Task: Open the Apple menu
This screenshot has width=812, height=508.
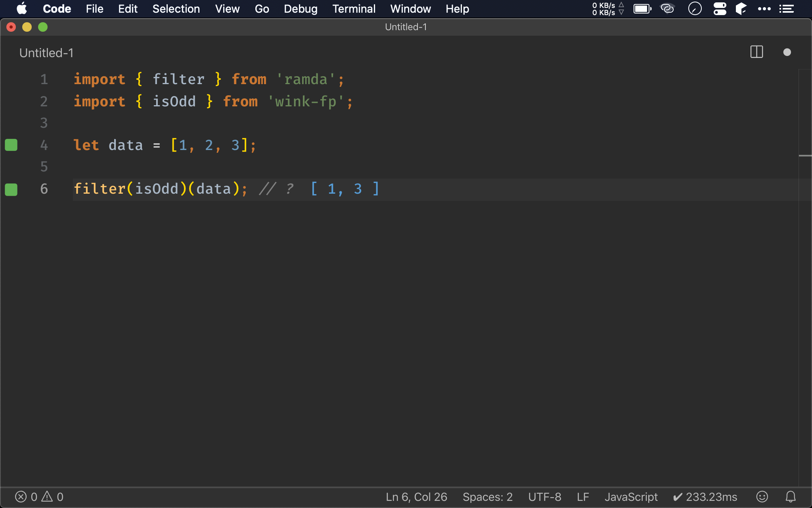Action: (22, 8)
